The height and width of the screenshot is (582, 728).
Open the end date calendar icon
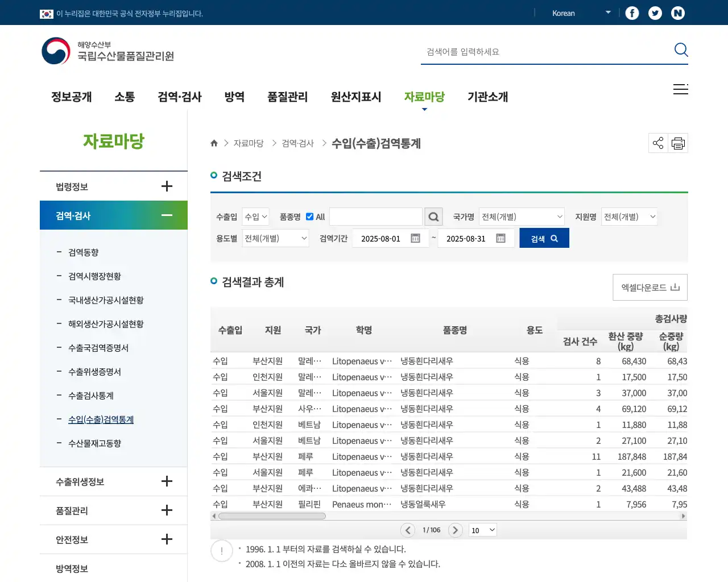500,238
